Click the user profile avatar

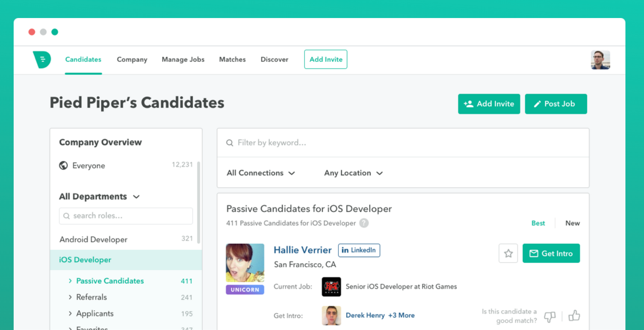click(x=600, y=60)
